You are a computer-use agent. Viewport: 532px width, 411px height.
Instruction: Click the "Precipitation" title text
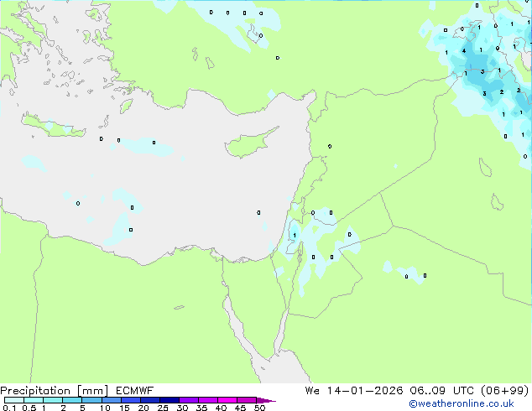click(x=35, y=391)
